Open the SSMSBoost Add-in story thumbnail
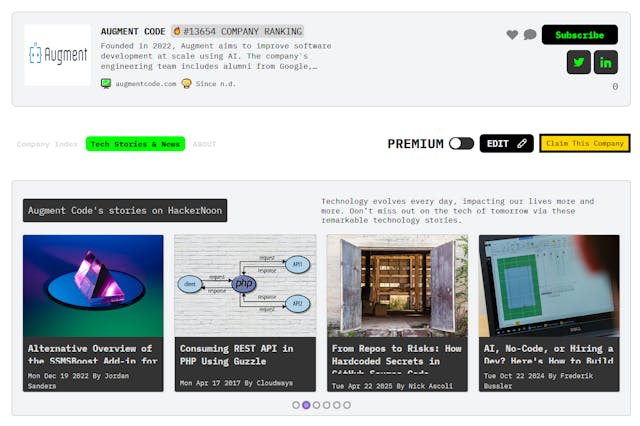The image size is (640, 426). tap(93, 286)
